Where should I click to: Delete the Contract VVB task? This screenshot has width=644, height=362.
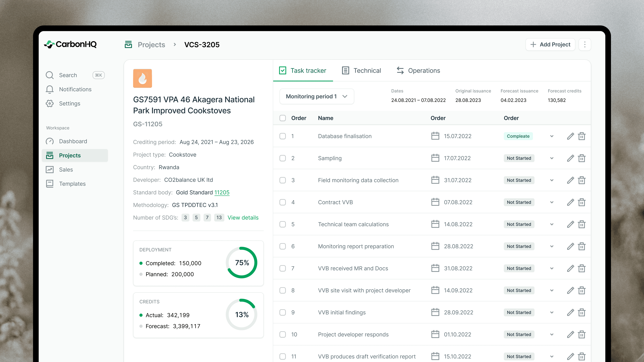point(582,202)
